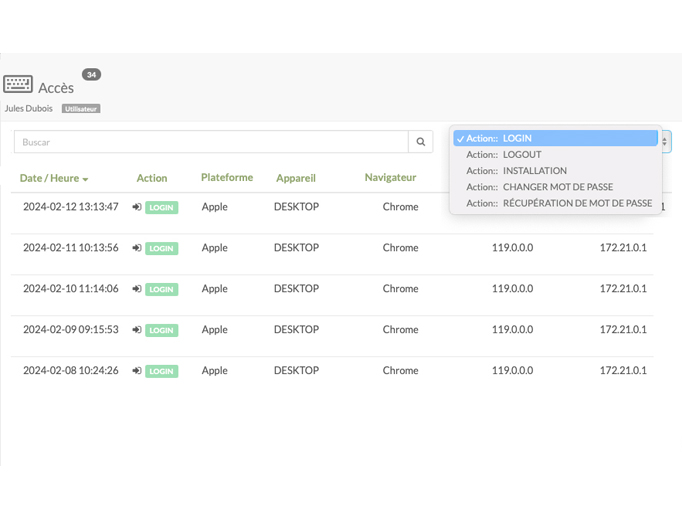Sort by the Navigateur column header
This screenshot has width=682, height=518.
390,177
